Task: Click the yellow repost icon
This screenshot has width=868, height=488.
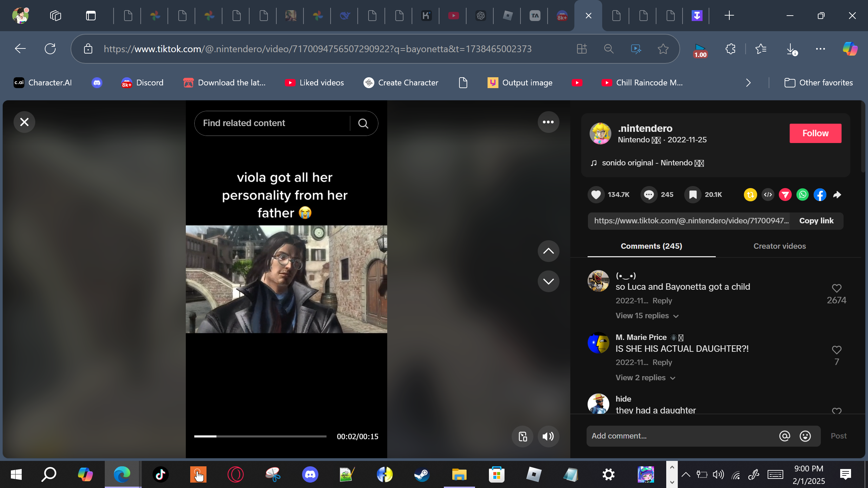Action: pyautogui.click(x=750, y=195)
